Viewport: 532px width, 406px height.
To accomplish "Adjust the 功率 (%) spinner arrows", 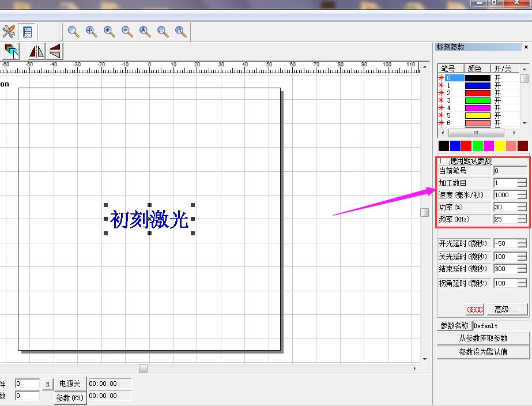I will (522, 207).
